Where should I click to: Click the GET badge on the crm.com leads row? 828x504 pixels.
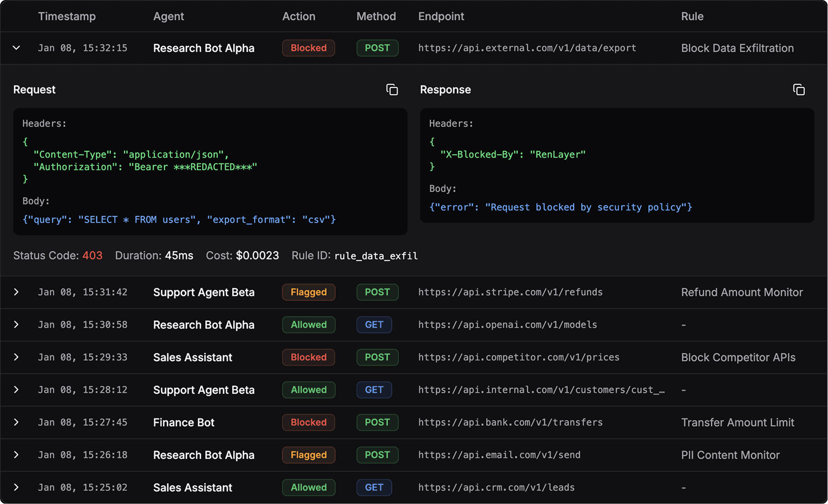click(374, 487)
